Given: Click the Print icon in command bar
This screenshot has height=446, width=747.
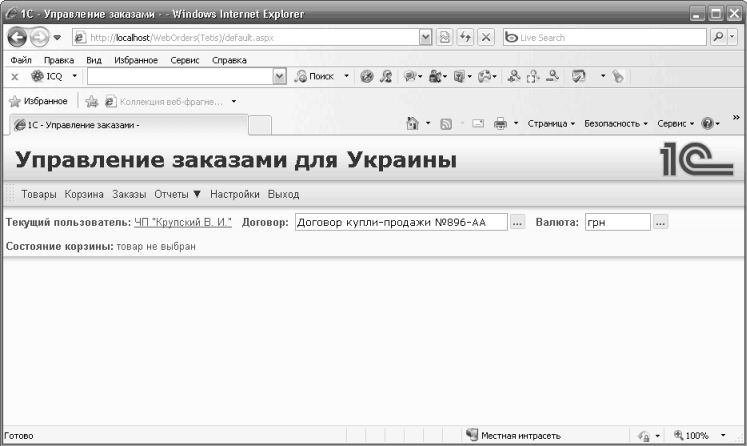Looking at the screenshot, I should click(500, 124).
